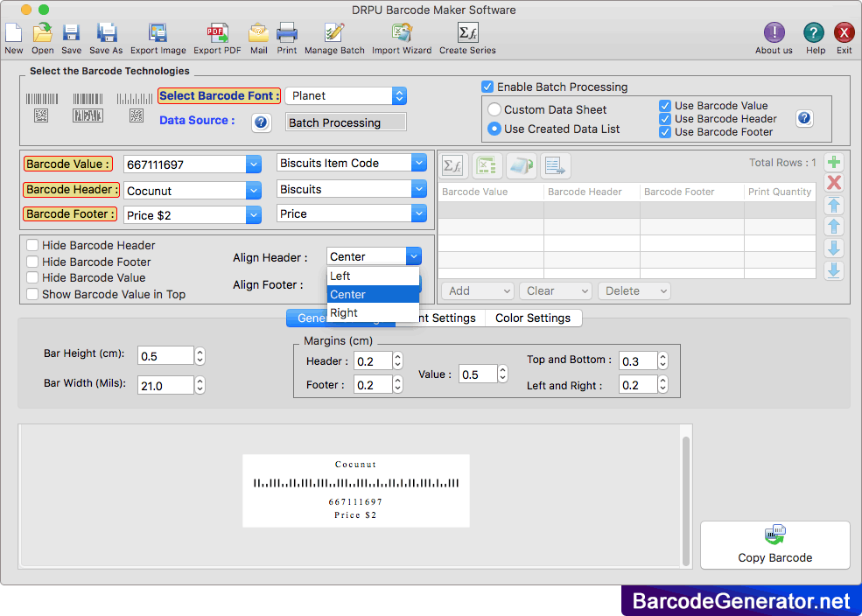Click the Create Series icon
This screenshot has width=862, height=616.
(467, 34)
